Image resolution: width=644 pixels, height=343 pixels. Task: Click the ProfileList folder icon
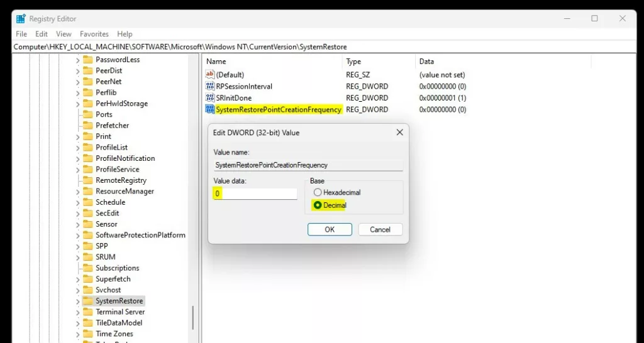[88, 147]
